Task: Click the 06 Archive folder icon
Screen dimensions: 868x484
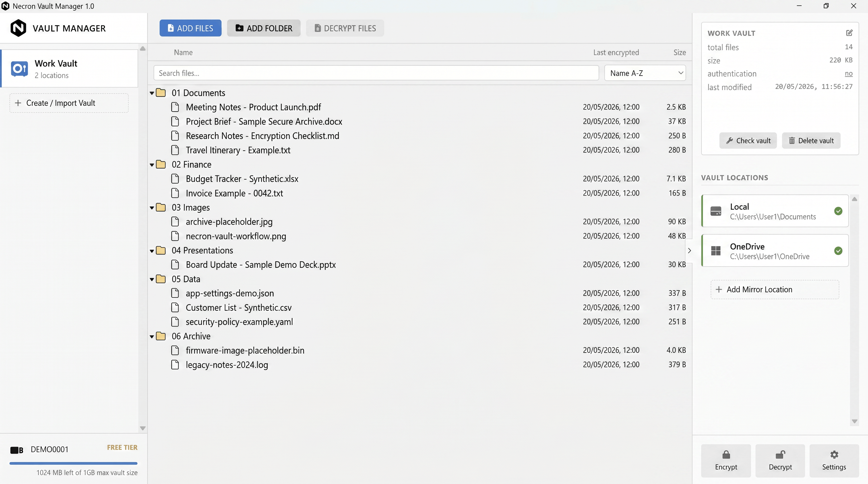Action: click(x=161, y=336)
